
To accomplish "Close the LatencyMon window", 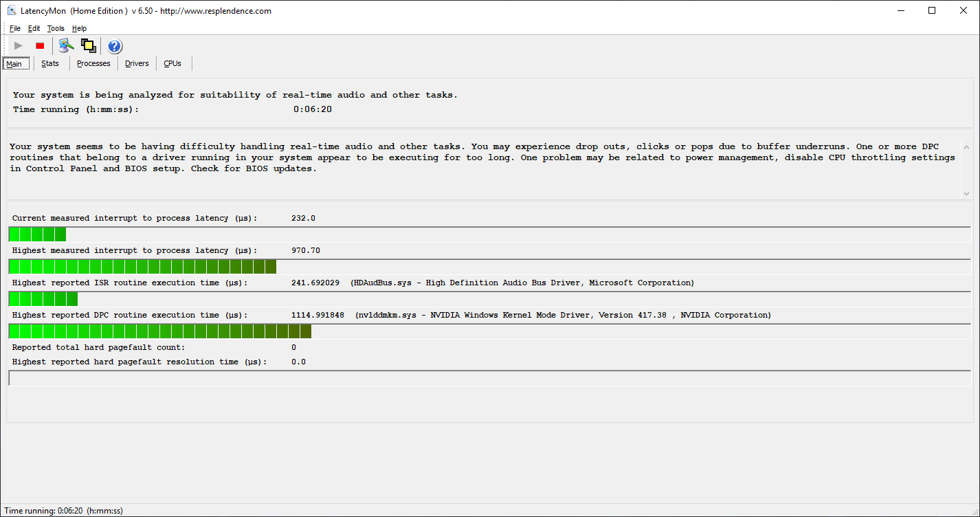I will (964, 10).
